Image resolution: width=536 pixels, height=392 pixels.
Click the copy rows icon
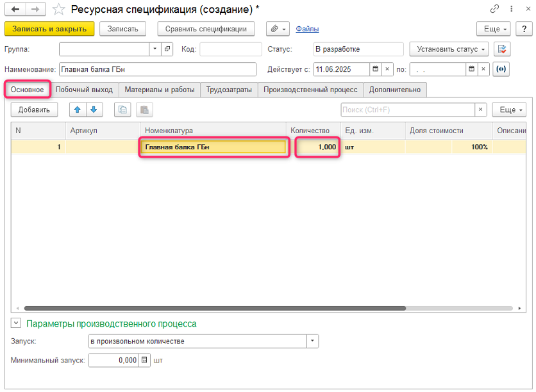pyautogui.click(x=122, y=110)
